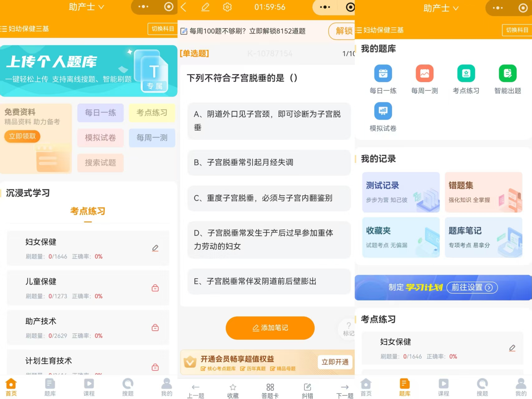This screenshot has height=399, width=532.
Task: Go back from the question screen
Action: 184,7
